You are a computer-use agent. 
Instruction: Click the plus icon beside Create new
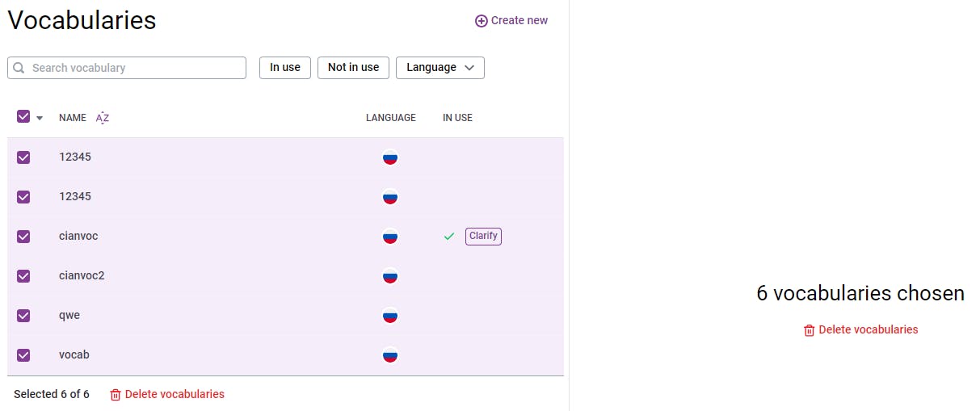[481, 21]
